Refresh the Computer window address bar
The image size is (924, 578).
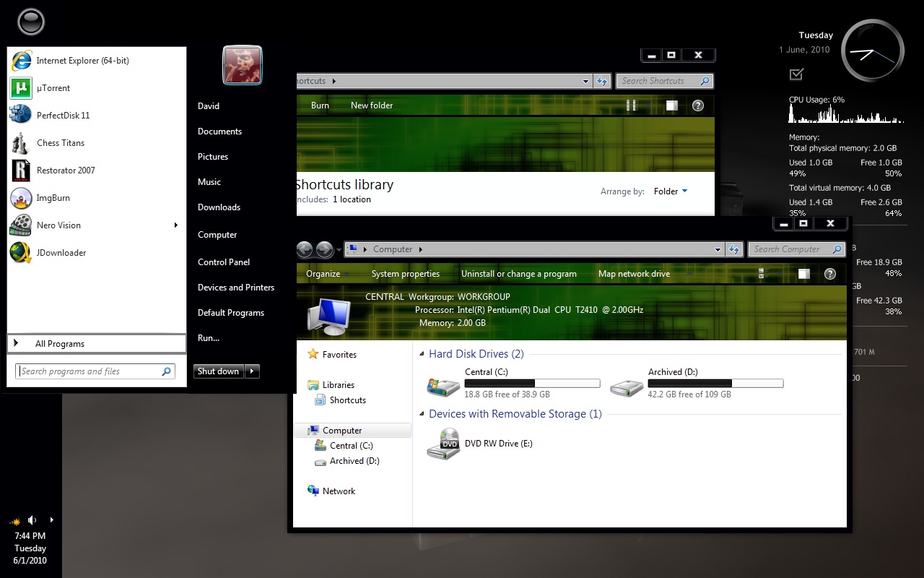click(735, 249)
